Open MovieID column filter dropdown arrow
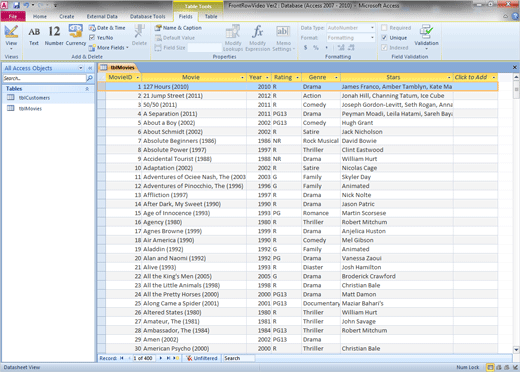The height and width of the screenshot is (372, 520). coord(137,77)
